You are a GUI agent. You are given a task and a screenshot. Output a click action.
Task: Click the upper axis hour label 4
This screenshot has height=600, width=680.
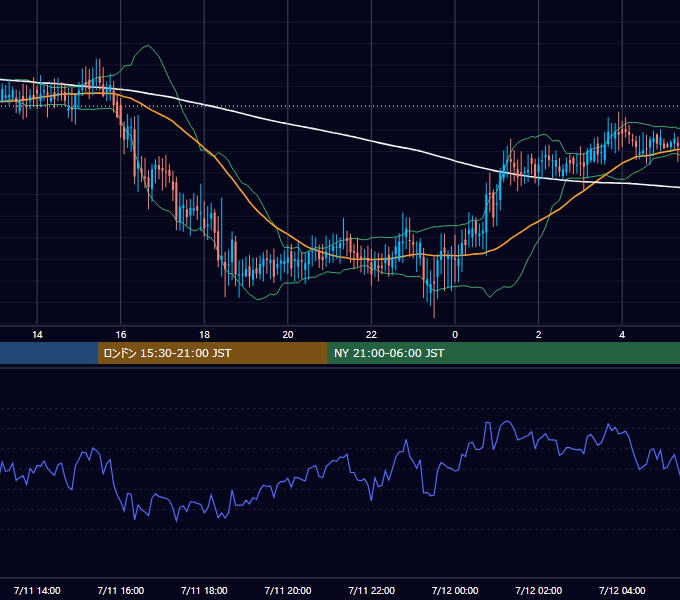[622, 335]
